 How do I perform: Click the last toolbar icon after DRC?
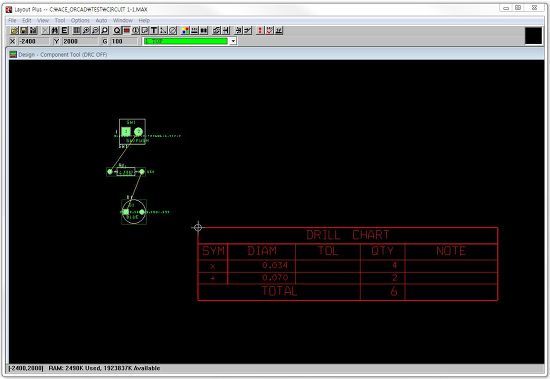point(279,31)
